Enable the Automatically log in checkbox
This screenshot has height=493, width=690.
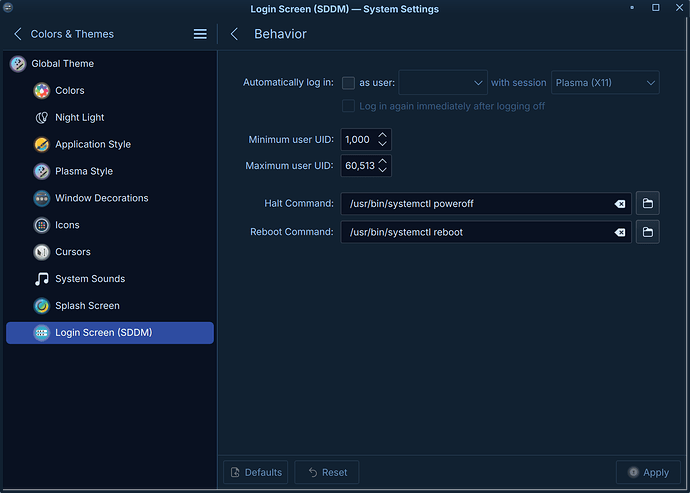pyautogui.click(x=348, y=83)
